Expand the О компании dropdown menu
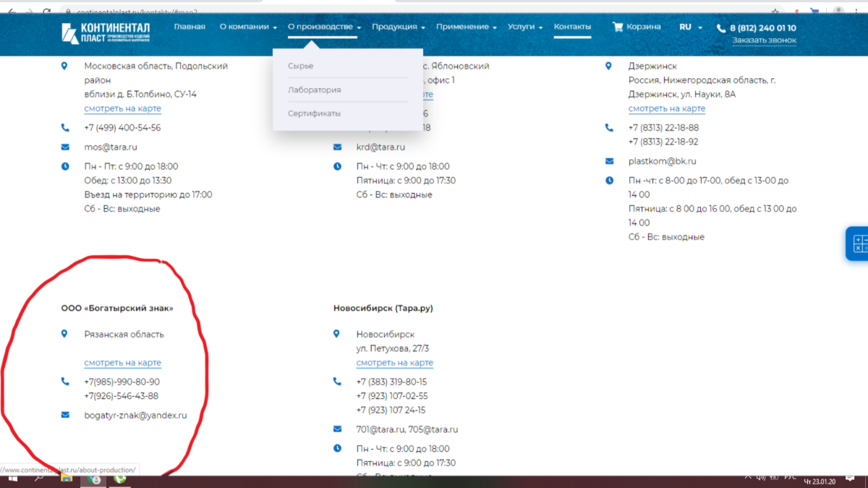 tap(248, 27)
